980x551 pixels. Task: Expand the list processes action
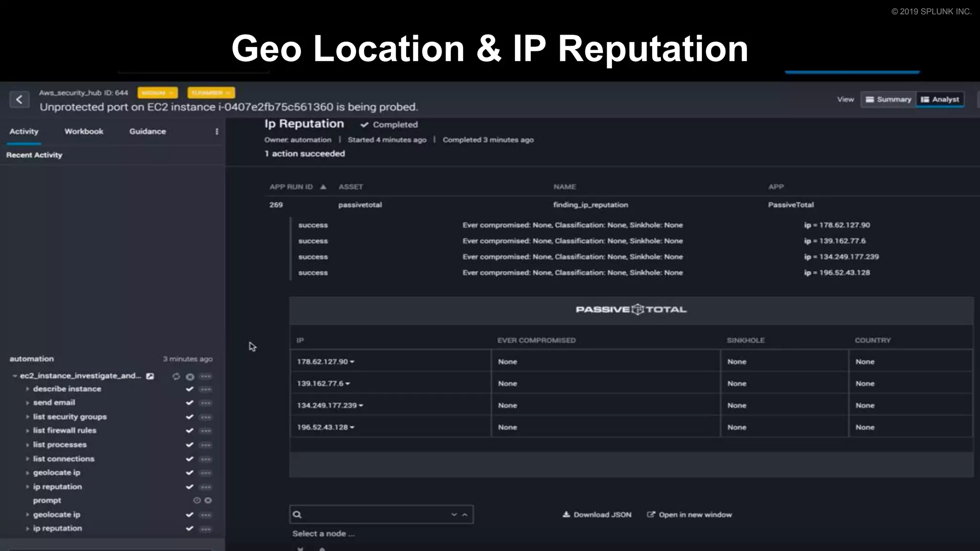click(27, 445)
